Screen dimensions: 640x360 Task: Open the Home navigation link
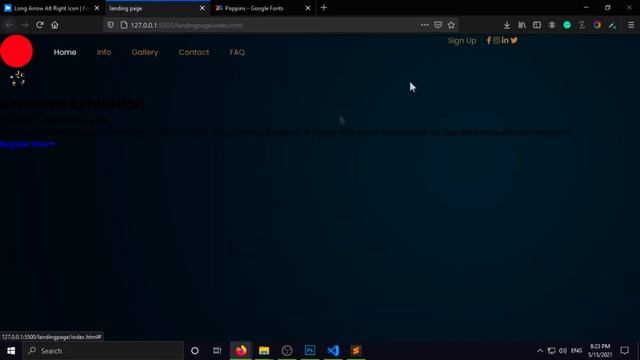pyautogui.click(x=65, y=52)
